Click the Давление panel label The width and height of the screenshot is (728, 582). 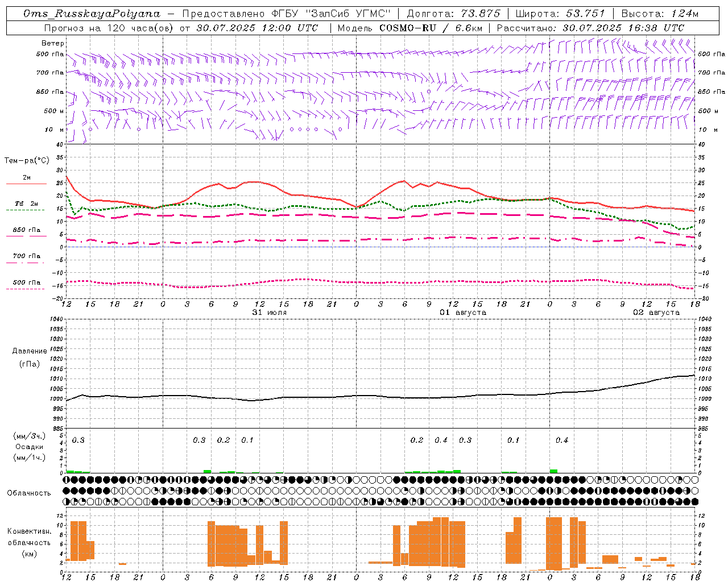point(30,351)
